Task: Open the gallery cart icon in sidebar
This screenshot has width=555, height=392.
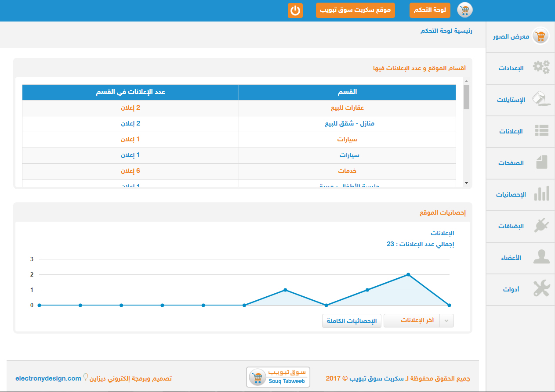Action: tap(540, 36)
